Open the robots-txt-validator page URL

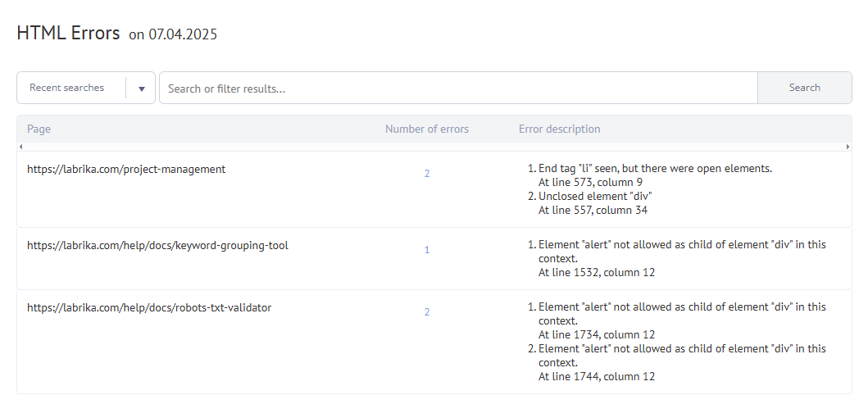[x=148, y=308]
